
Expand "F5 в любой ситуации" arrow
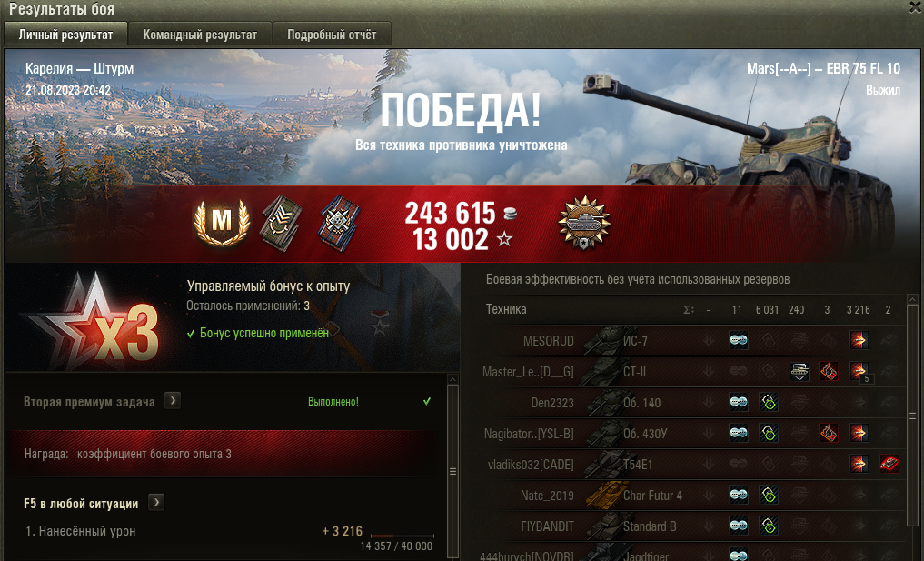(x=156, y=503)
